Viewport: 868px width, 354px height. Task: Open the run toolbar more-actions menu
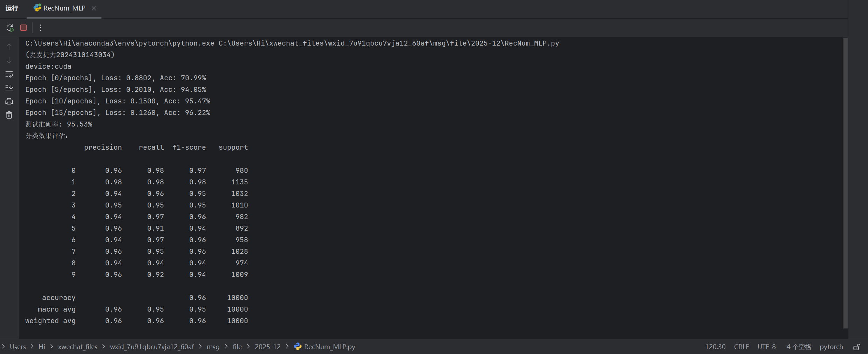(x=41, y=28)
